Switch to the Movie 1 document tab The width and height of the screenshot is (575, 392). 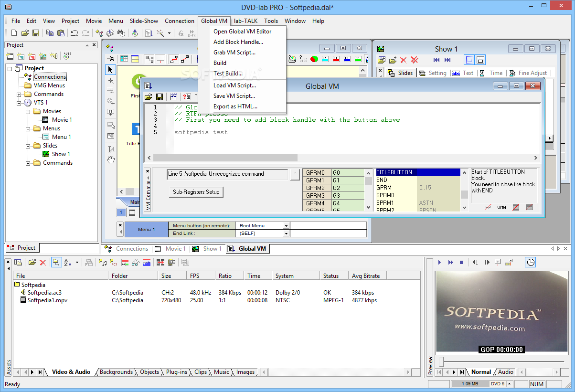point(171,249)
